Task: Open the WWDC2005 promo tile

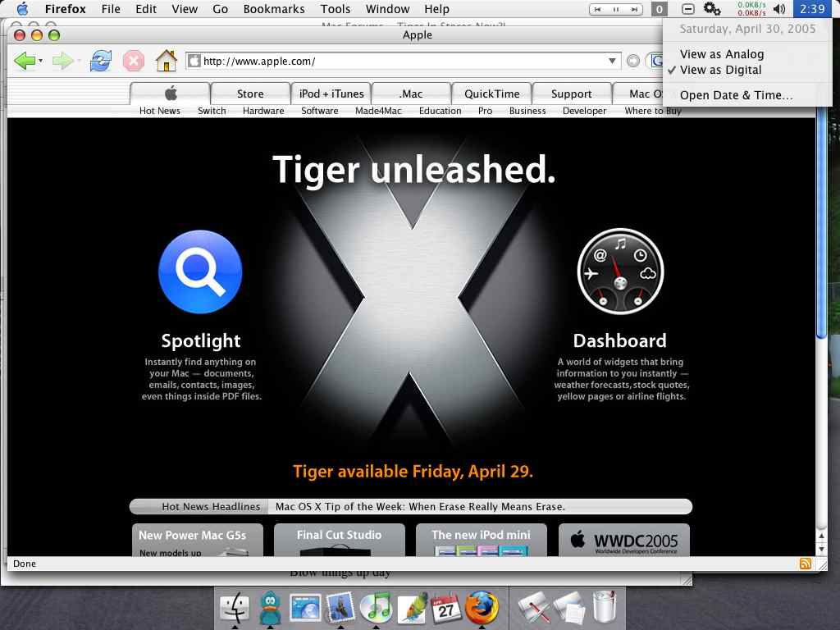Action: pyautogui.click(x=624, y=540)
